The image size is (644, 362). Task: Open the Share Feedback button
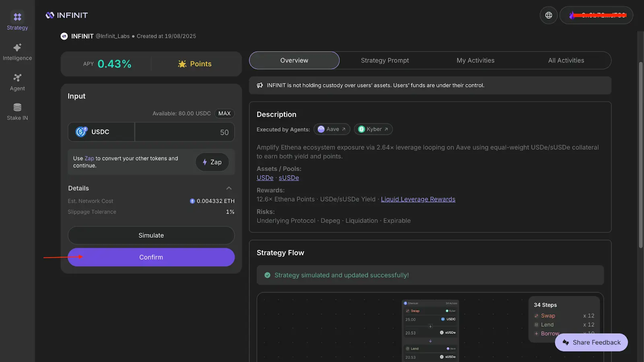pyautogui.click(x=591, y=342)
